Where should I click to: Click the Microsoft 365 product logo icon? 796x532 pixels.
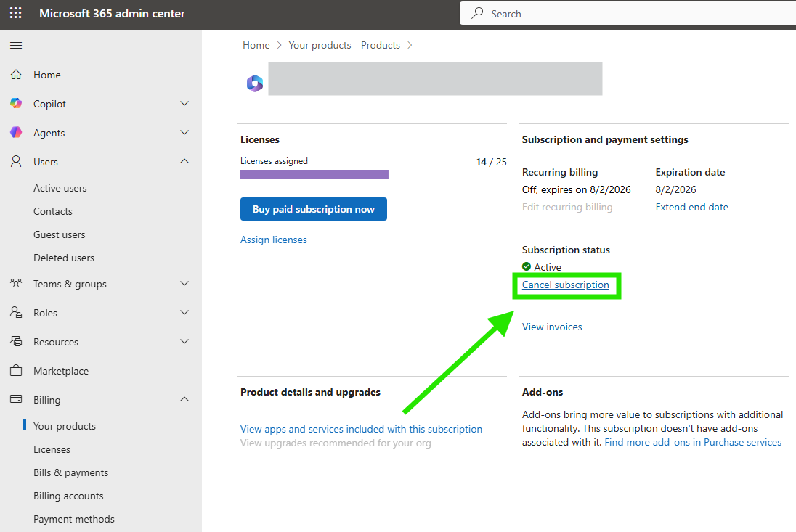click(x=255, y=83)
